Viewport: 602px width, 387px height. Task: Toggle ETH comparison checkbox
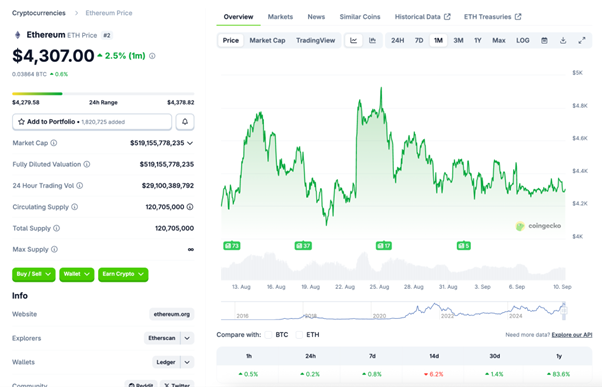299,335
